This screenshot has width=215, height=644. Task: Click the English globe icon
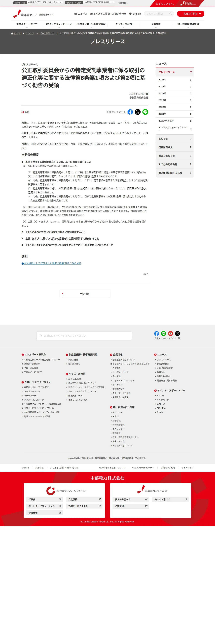130,14
